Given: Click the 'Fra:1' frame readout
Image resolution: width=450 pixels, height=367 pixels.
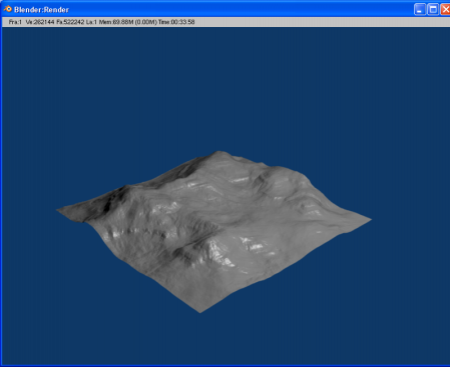Looking at the screenshot, I should tap(15, 22).
